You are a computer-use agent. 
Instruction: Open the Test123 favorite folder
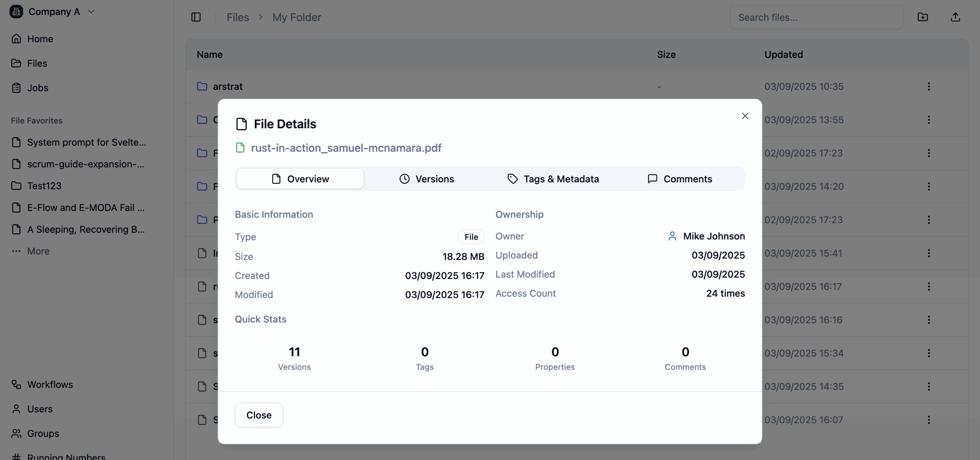tap(44, 186)
